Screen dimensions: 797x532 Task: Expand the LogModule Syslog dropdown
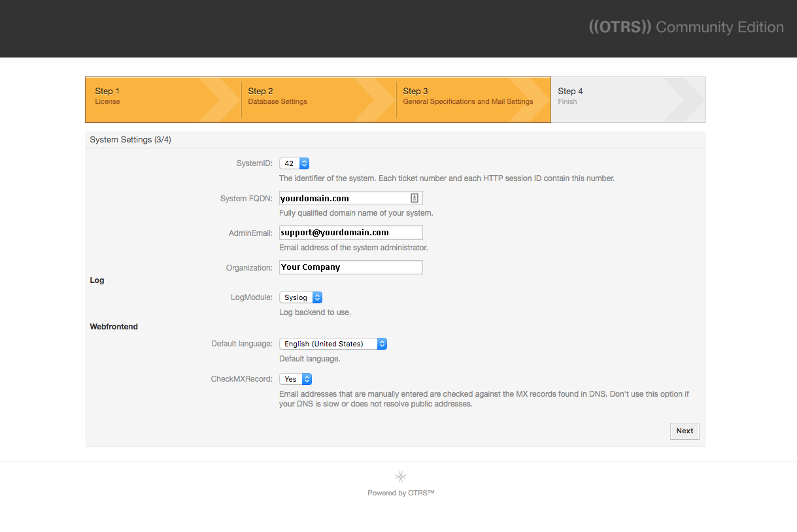[x=301, y=297]
